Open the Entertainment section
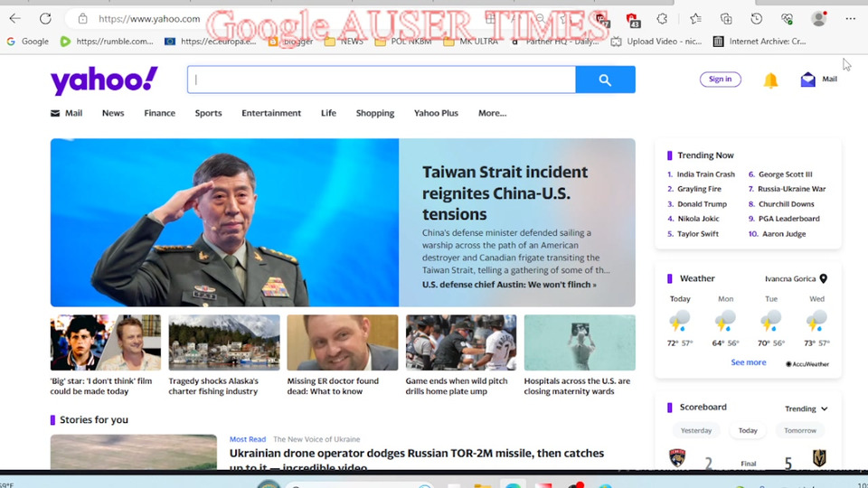The width and height of the screenshot is (868, 488). tap(271, 113)
